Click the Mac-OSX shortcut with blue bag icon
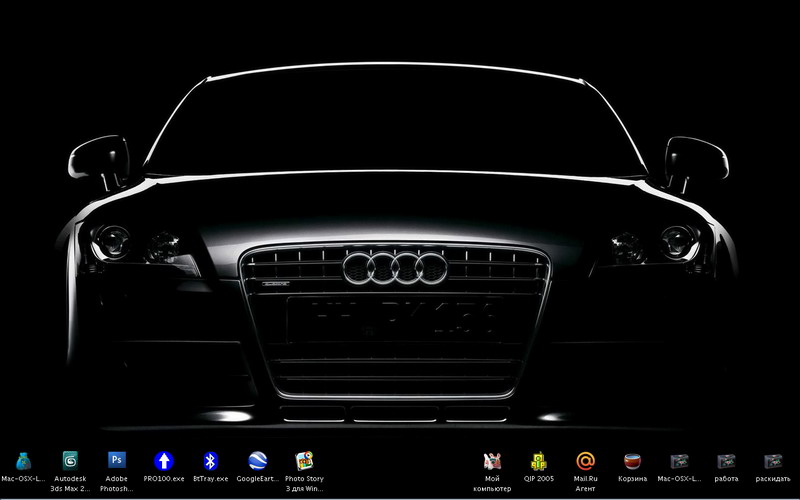The height and width of the screenshot is (500, 800). pyautogui.click(x=23, y=461)
